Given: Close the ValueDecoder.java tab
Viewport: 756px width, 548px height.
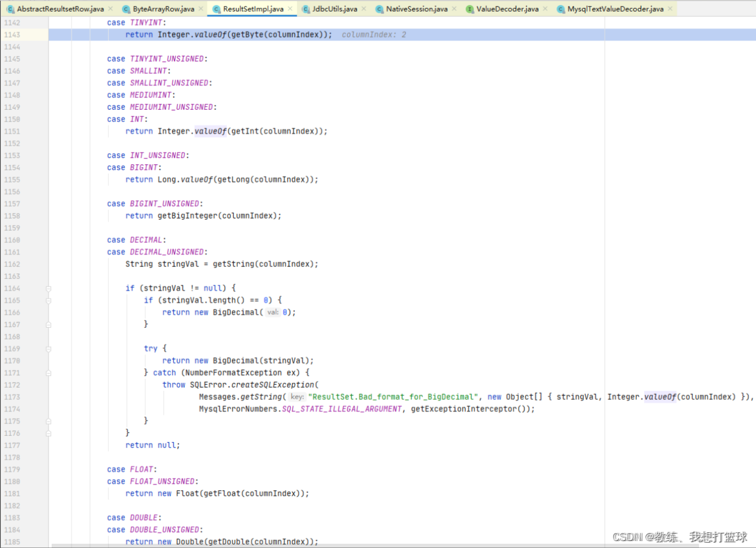Looking at the screenshot, I should (545, 9).
